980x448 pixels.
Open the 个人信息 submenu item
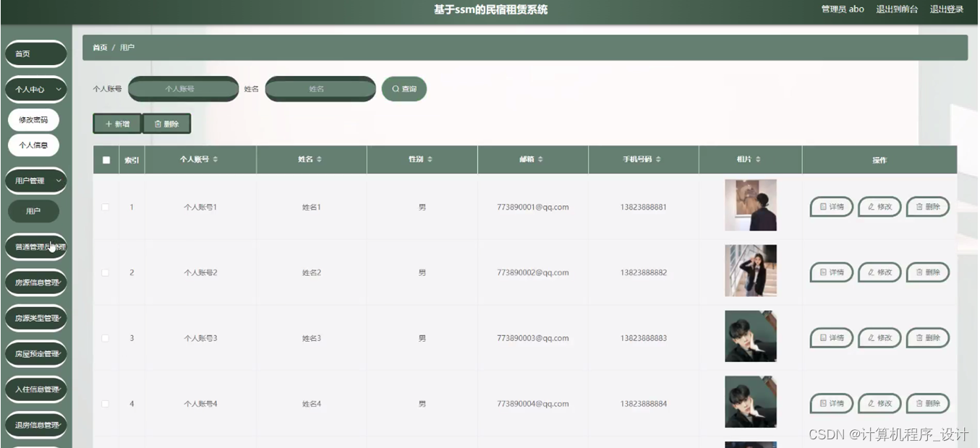click(x=33, y=145)
